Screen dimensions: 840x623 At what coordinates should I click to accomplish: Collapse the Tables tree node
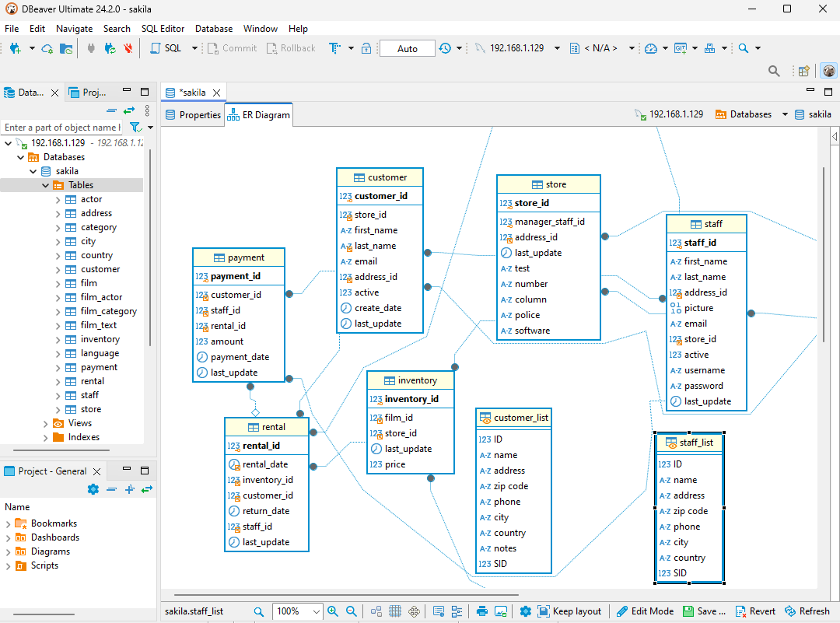coord(46,185)
